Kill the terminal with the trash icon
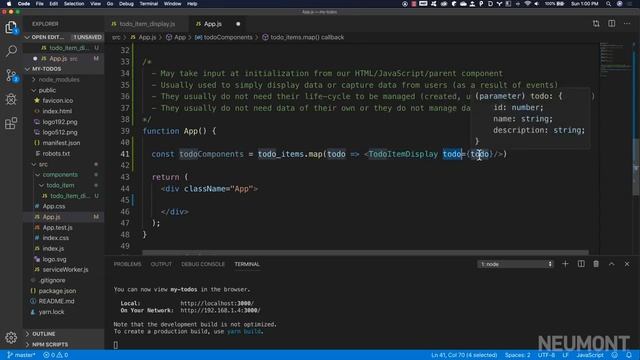The width and height of the screenshot is (640, 360). click(596, 264)
